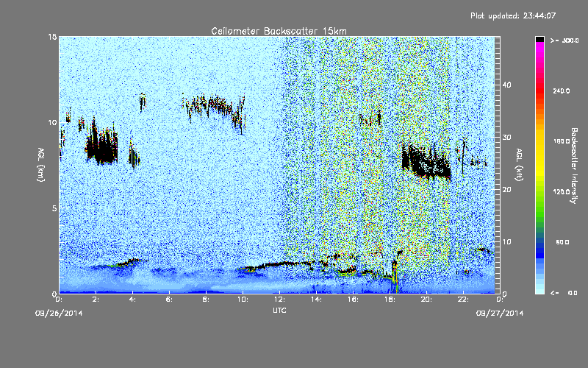This screenshot has width=588, height=368.
Task: Select the '10:' UTC hour tick
Action: click(x=243, y=300)
